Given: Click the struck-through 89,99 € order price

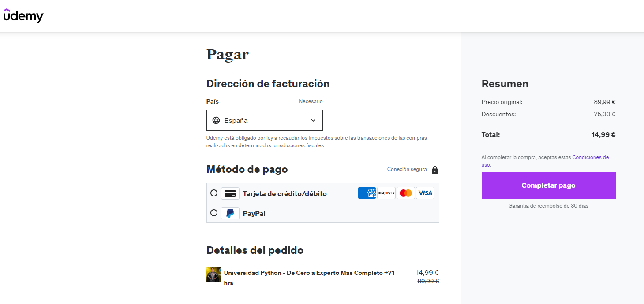Looking at the screenshot, I should pyautogui.click(x=428, y=281).
